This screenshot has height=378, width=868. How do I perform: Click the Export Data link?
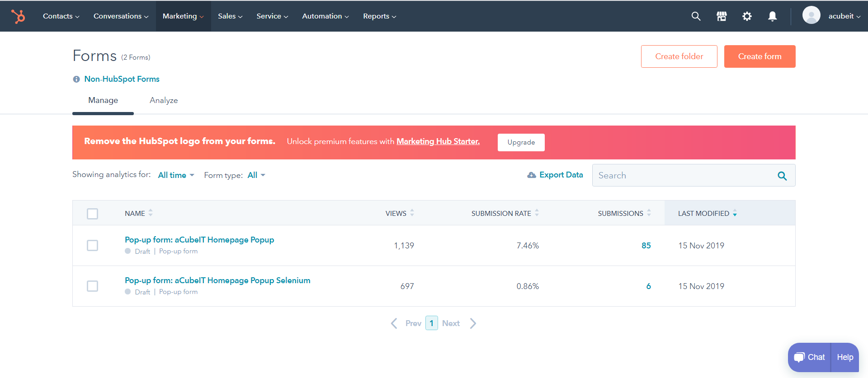pos(561,175)
